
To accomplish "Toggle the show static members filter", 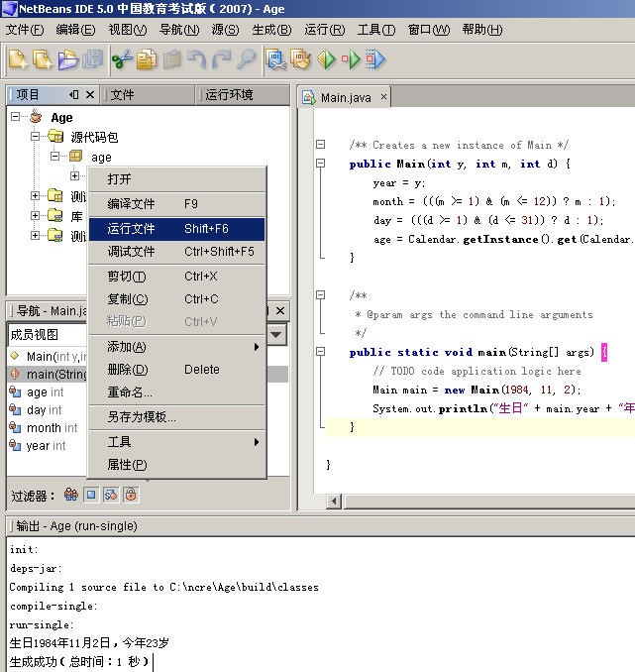I will 111,495.
